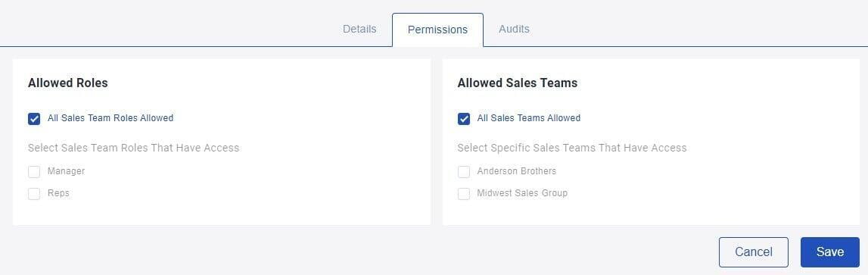Open the Audits tab
Image resolution: width=868 pixels, height=275 pixels.
514,29
